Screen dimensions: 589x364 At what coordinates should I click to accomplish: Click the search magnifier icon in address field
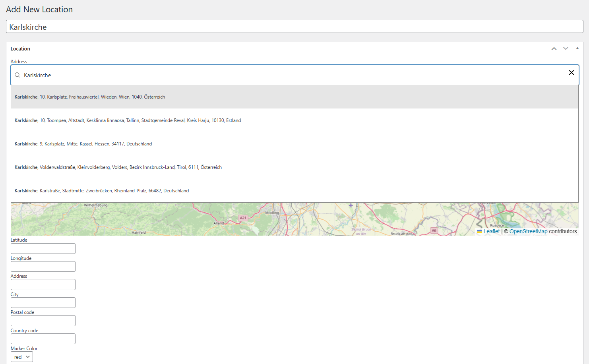(17, 75)
